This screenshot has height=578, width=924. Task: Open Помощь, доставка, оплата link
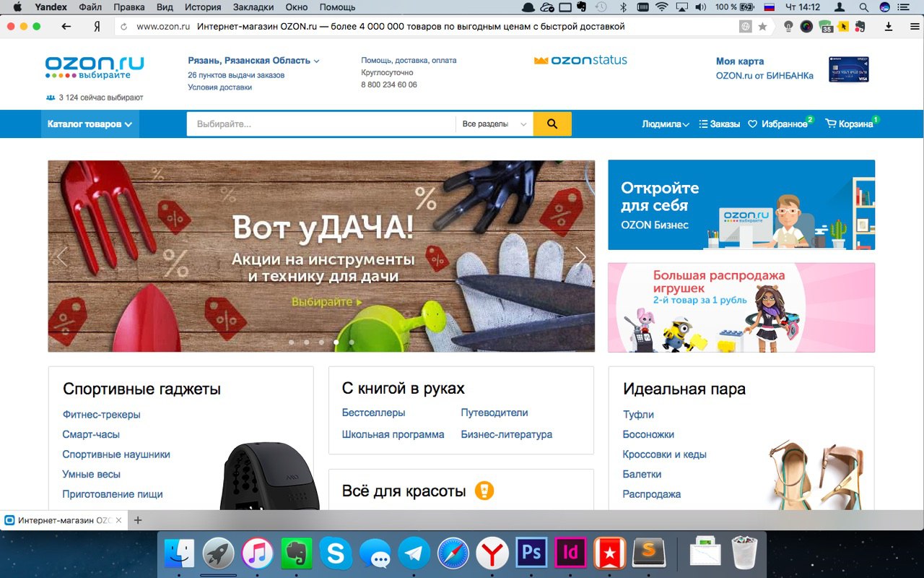click(x=409, y=61)
